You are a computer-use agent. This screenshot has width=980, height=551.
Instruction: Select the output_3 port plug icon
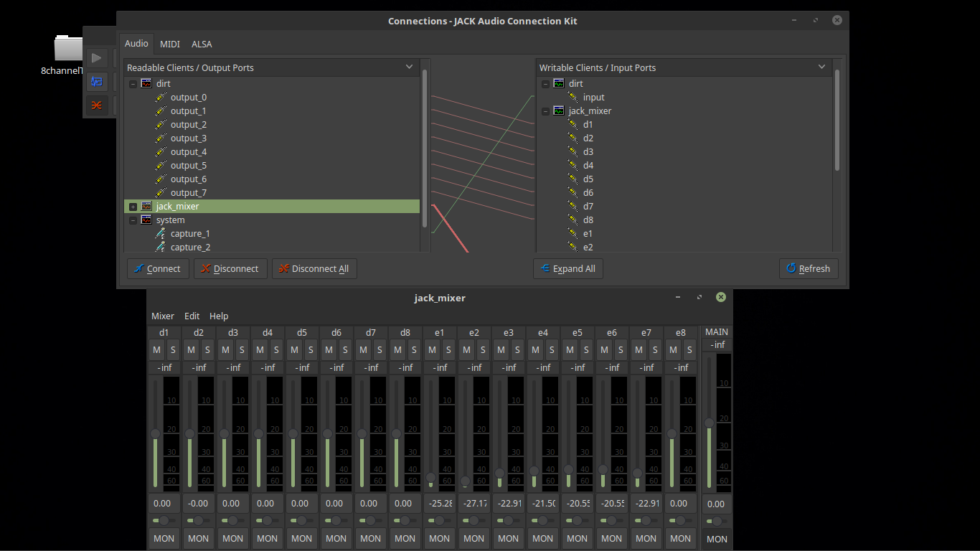tap(161, 138)
